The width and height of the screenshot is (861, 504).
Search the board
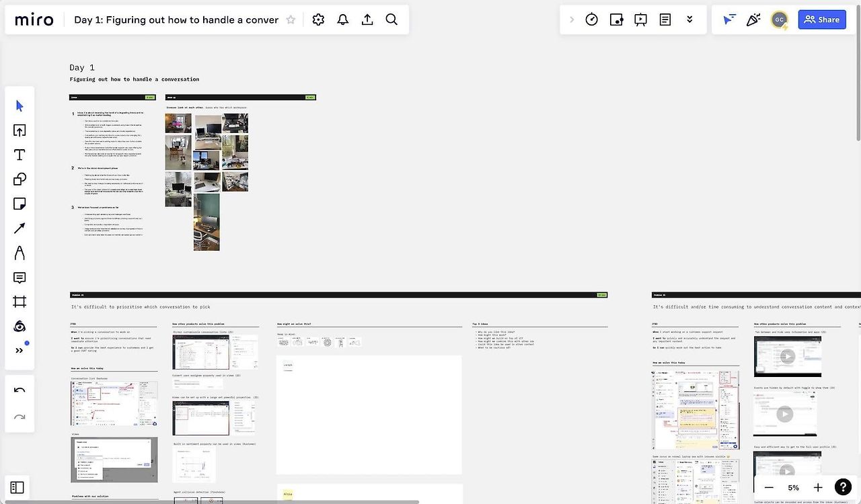(x=391, y=19)
